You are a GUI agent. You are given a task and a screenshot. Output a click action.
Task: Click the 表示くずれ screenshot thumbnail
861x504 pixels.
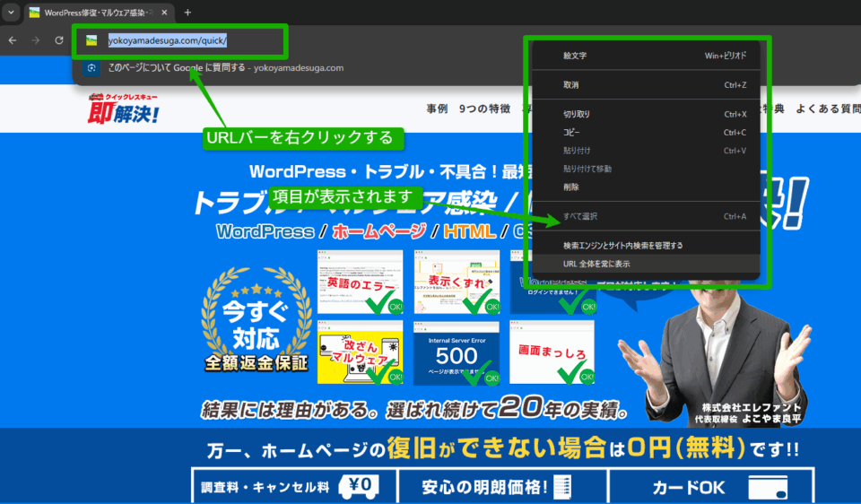click(x=457, y=282)
